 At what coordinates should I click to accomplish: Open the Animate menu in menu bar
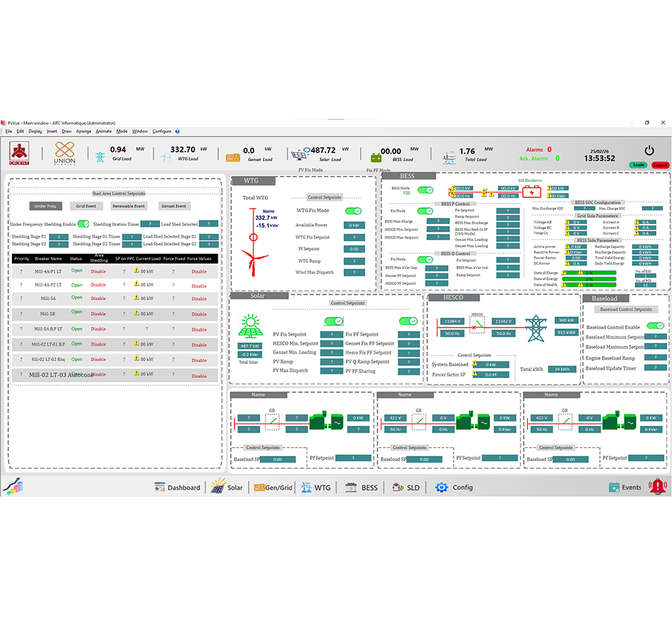coord(104,131)
